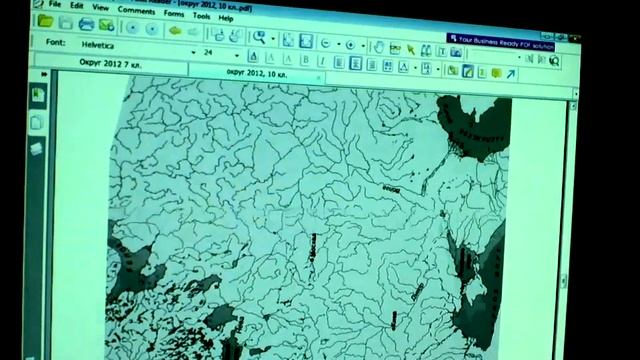Zoom out with the minus icon
Image resolution: width=640 pixels, height=360 pixels.
click(325, 43)
